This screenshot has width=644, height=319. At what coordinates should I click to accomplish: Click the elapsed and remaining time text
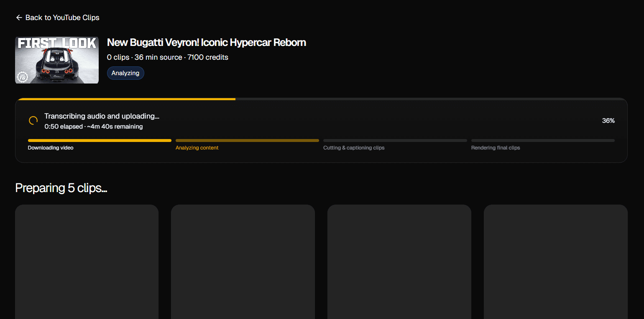tap(94, 127)
